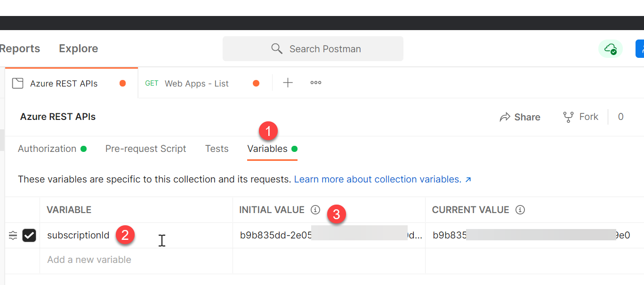This screenshot has width=644, height=285.
Task: Open the Reports menu
Action: coord(20,48)
